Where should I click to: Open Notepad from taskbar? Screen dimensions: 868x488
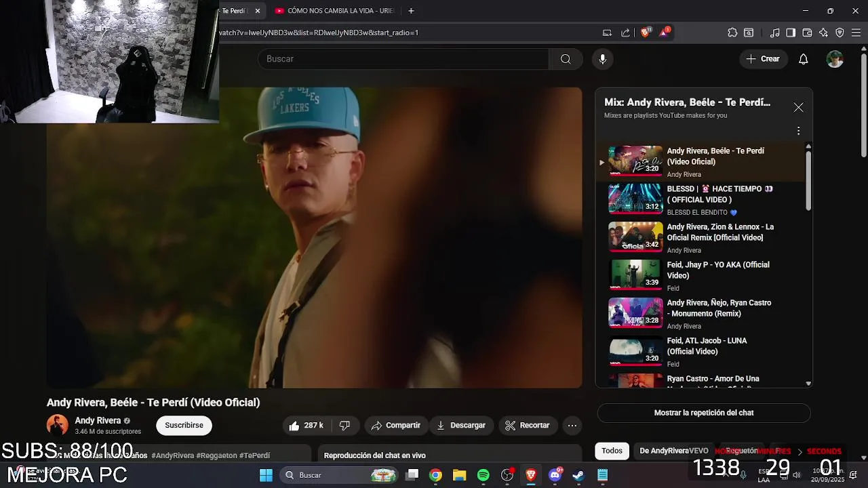[602, 475]
